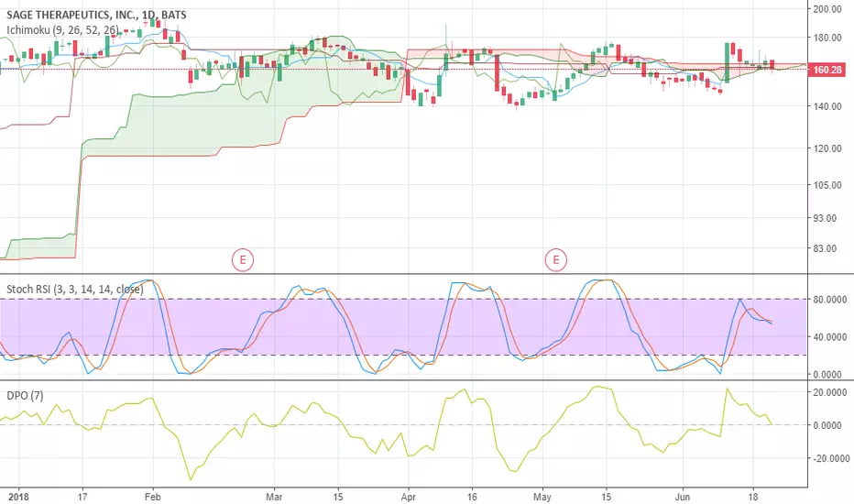Click the DPO (7) indicator label

[x=25, y=396]
